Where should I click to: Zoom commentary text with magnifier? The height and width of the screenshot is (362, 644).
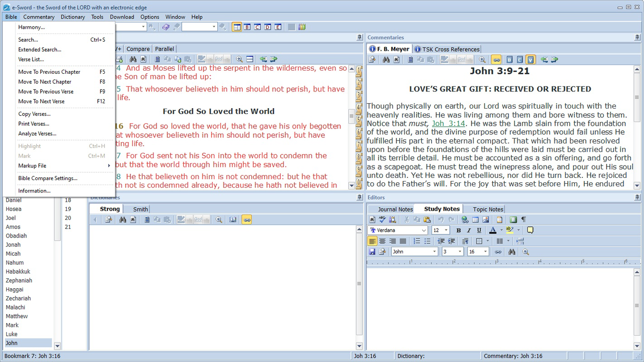pos(482,60)
